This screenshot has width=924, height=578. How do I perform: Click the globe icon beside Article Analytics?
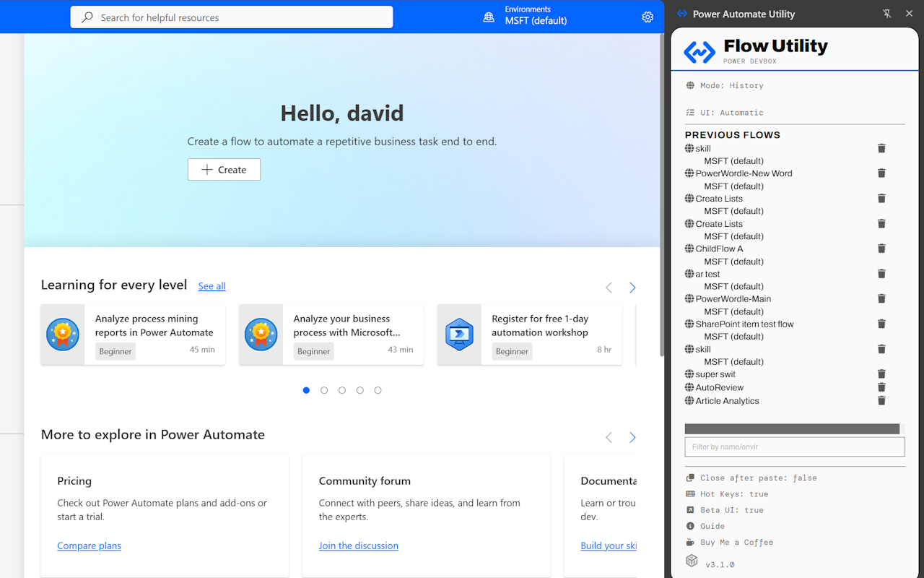689,401
